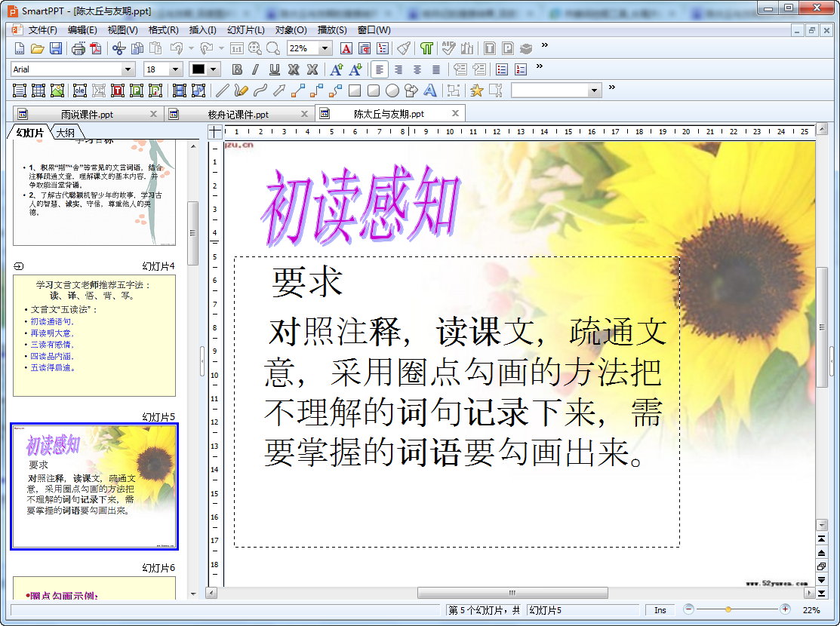Print the presentation
The height and width of the screenshot is (626, 840).
pyautogui.click(x=78, y=49)
